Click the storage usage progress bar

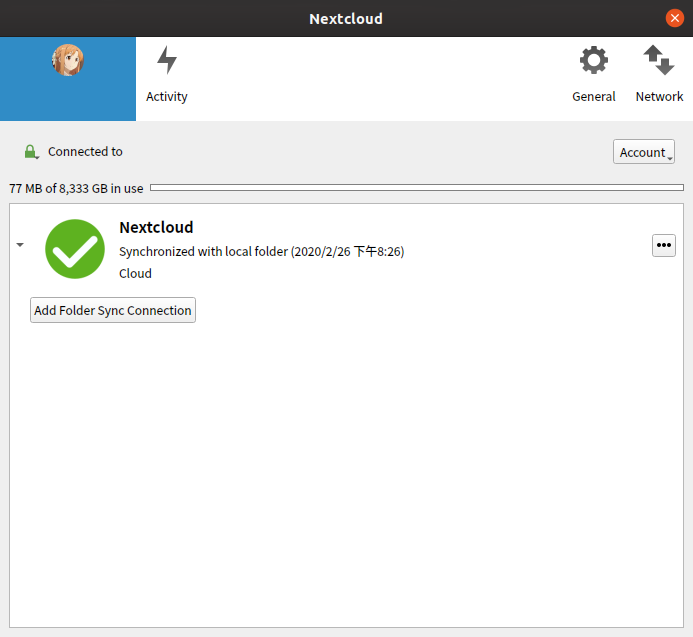coord(417,188)
